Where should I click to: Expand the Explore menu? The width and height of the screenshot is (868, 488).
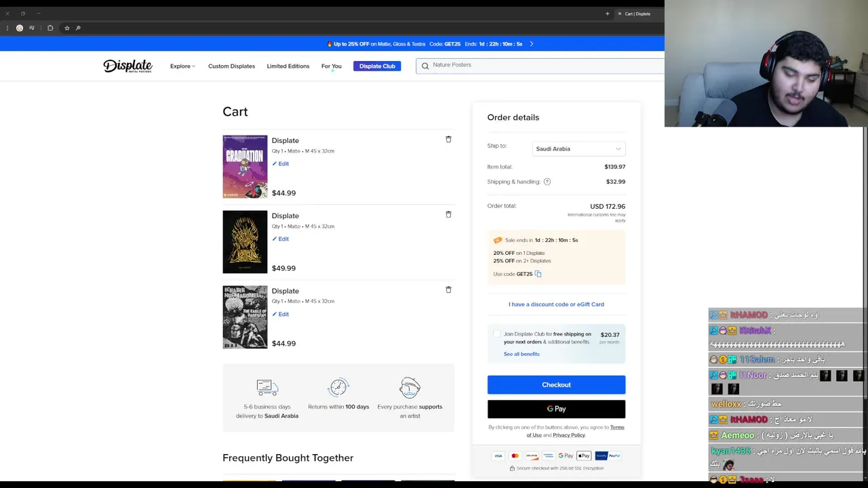pos(182,66)
